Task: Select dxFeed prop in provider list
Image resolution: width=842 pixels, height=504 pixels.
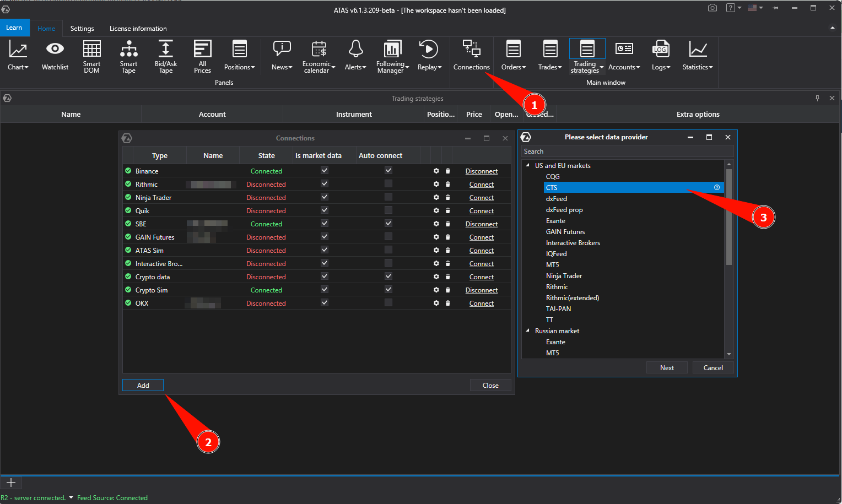Action: (x=564, y=210)
